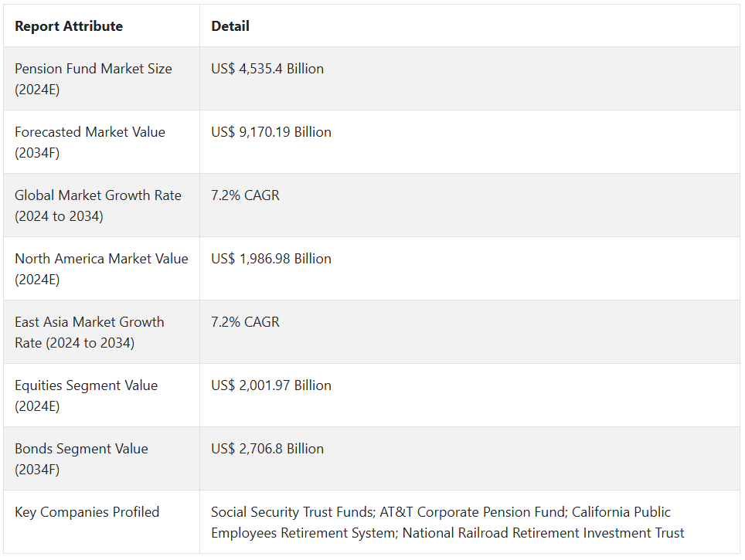Click the US$ 4,535.4 Billion value
This screenshot has height=560, width=745.
(267, 69)
